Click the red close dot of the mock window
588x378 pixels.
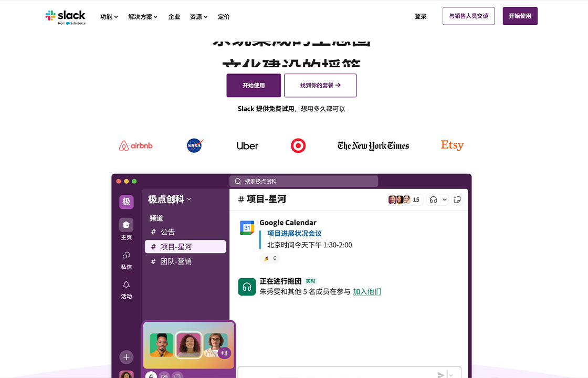click(119, 182)
